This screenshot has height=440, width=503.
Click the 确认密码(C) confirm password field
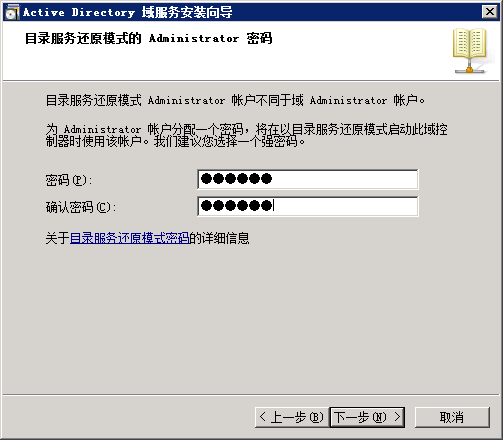point(308,206)
